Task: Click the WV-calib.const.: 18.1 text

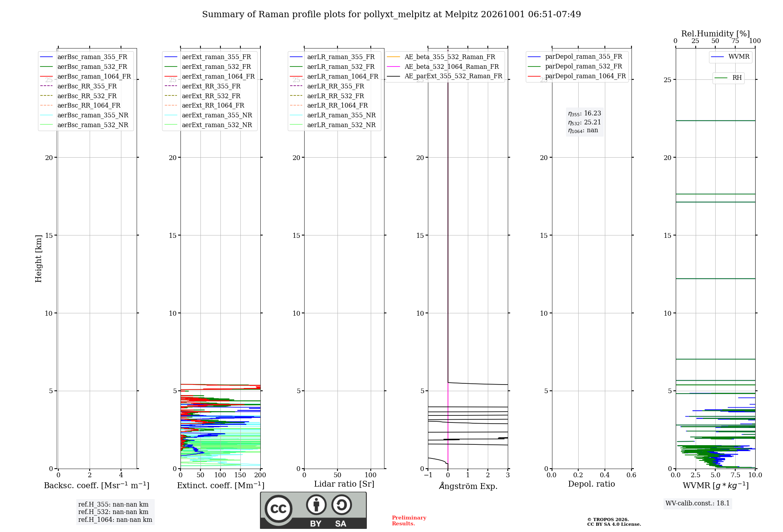Action: [x=698, y=503]
